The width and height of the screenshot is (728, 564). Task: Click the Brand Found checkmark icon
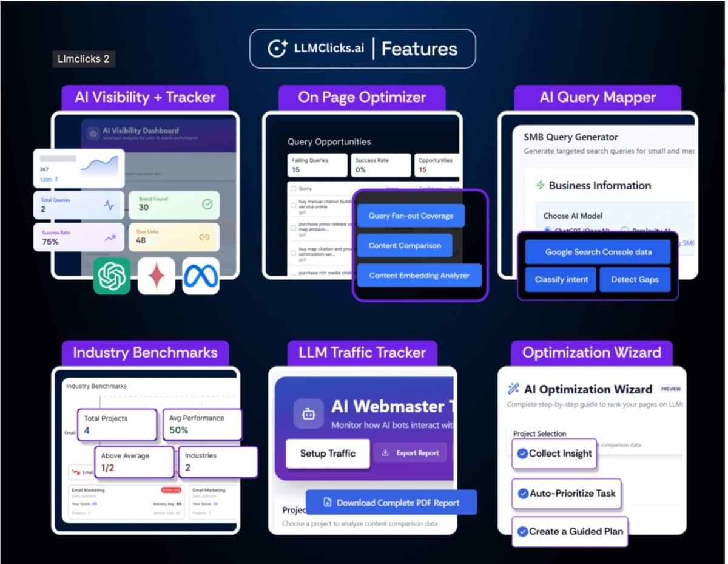(207, 205)
